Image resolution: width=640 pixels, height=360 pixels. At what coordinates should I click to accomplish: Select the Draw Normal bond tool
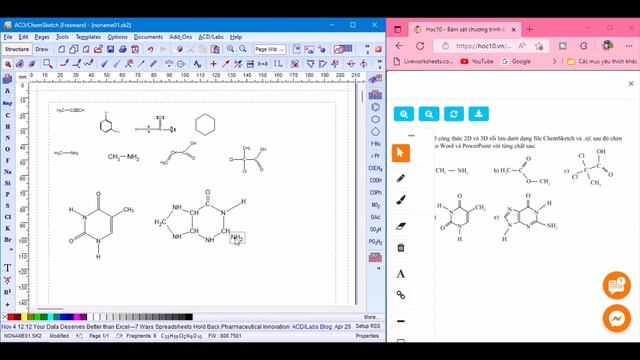(x=64, y=64)
